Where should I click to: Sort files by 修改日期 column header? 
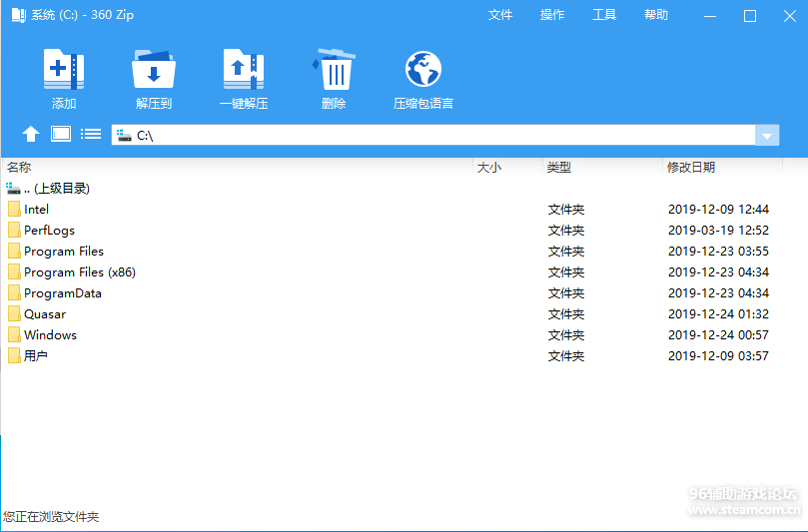[x=722, y=167]
